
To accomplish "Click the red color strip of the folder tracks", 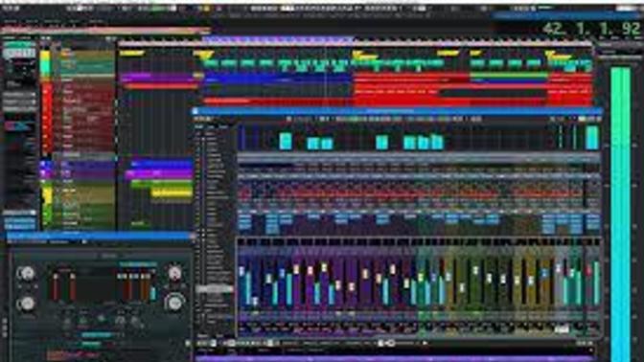I will [x=47, y=117].
